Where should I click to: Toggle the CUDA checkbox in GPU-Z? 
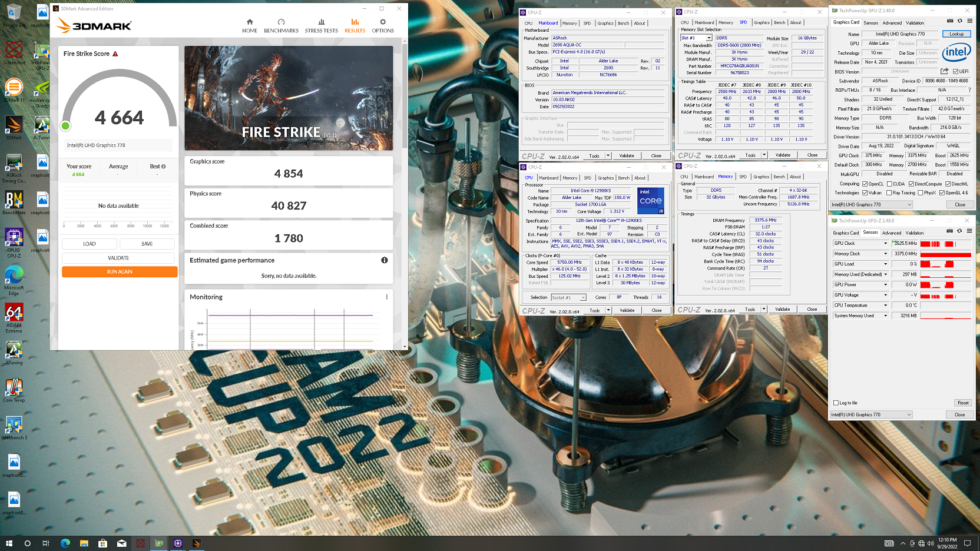click(889, 184)
